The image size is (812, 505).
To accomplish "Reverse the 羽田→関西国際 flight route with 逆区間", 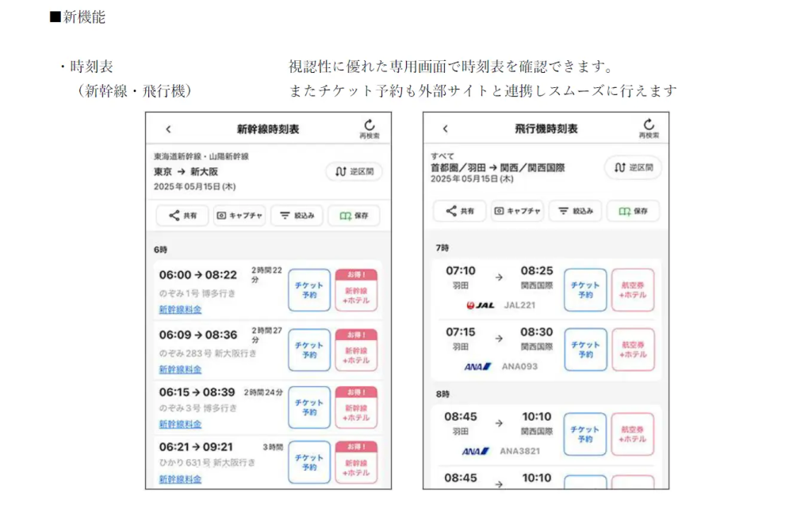I will tap(633, 167).
